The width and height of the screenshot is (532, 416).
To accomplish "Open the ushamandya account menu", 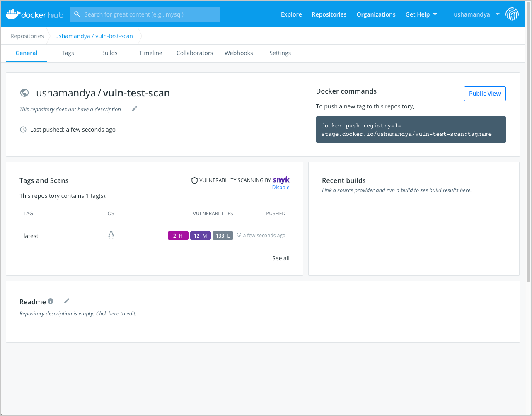I will (476, 14).
